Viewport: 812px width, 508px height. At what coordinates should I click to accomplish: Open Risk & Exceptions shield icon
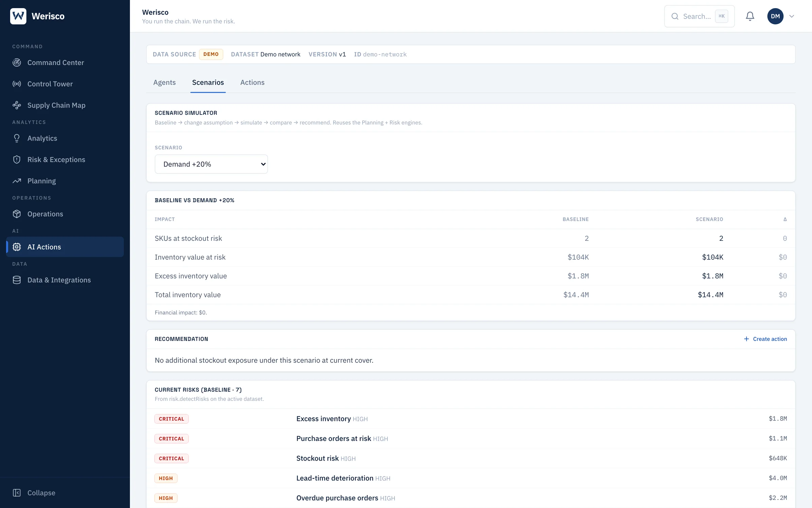(x=17, y=160)
